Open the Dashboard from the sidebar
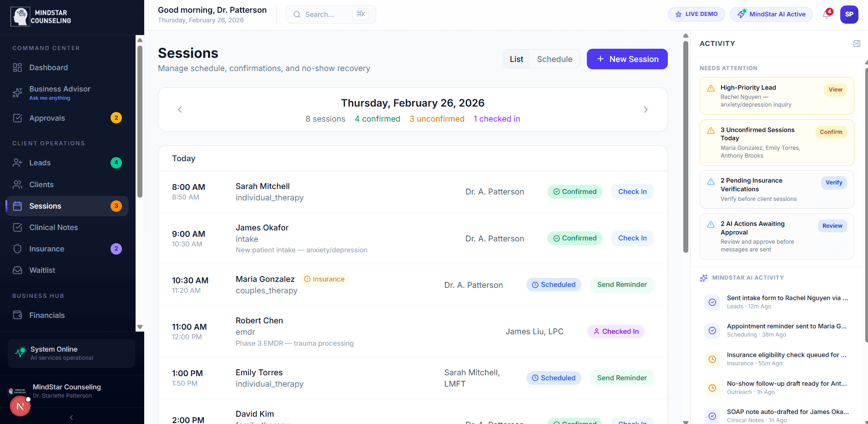868x424 pixels. [x=48, y=67]
